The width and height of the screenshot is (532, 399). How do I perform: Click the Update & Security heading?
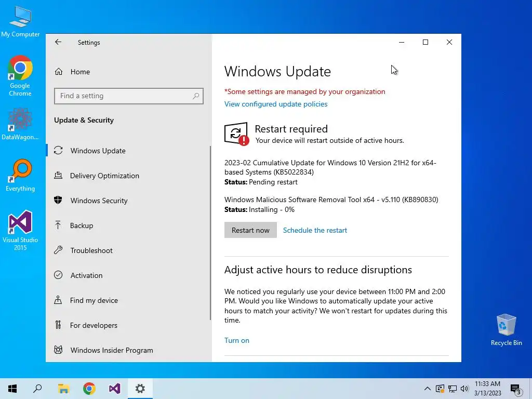coord(84,120)
